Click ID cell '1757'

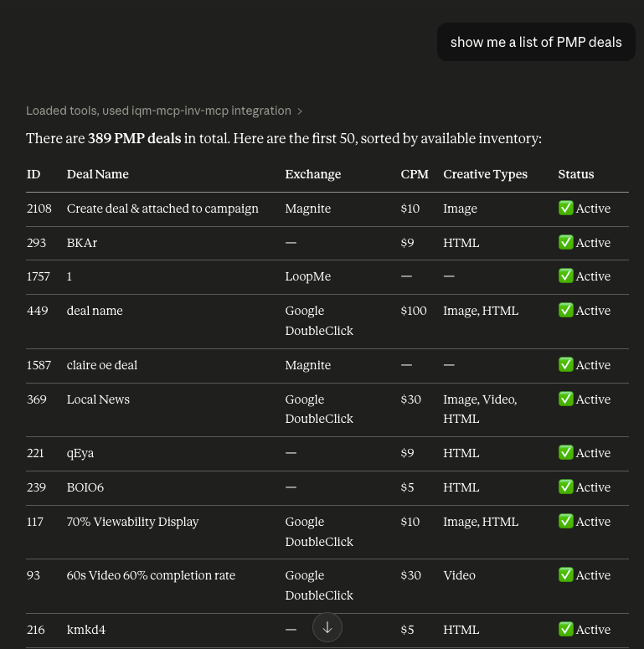[38, 276]
